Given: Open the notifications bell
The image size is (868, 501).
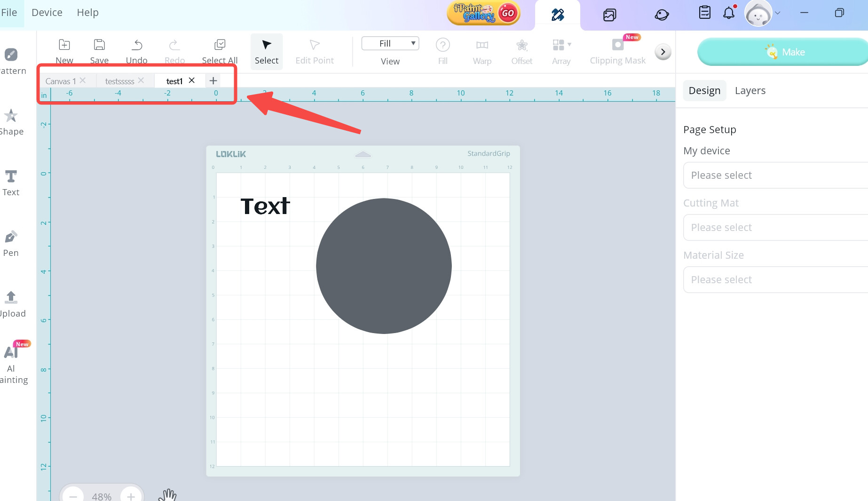Looking at the screenshot, I should 728,13.
